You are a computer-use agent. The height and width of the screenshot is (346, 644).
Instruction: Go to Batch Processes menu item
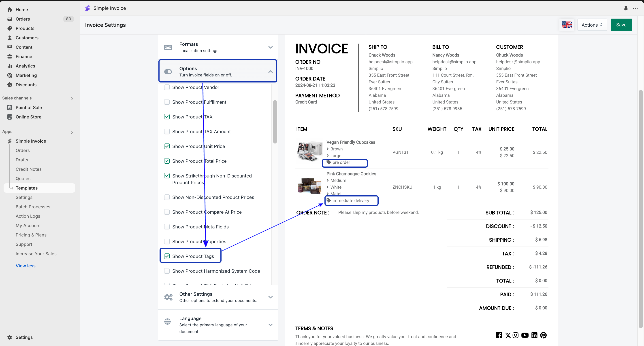pyautogui.click(x=33, y=207)
